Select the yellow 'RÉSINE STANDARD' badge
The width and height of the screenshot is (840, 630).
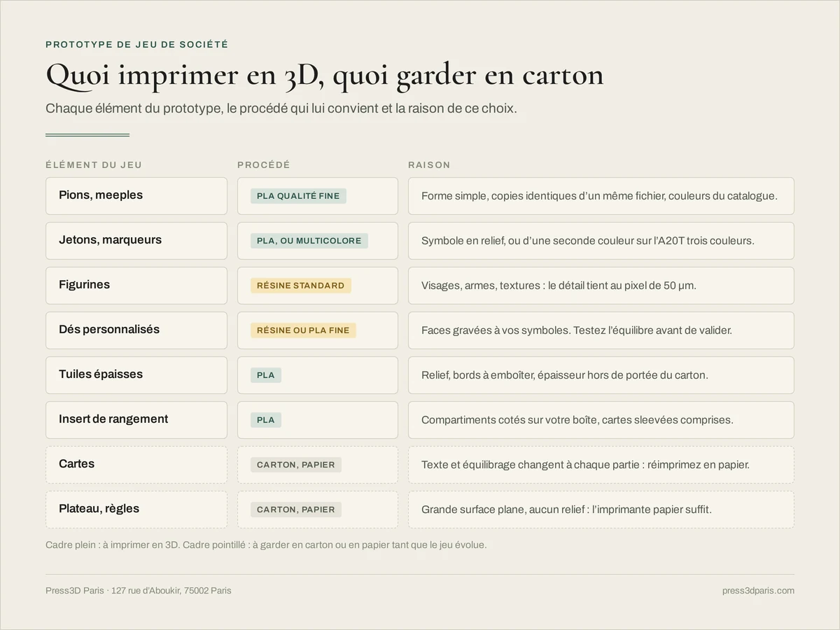click(301, 286)
